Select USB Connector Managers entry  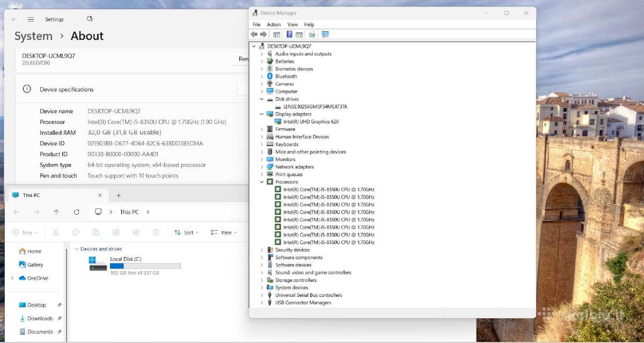(x=303, y=303)
